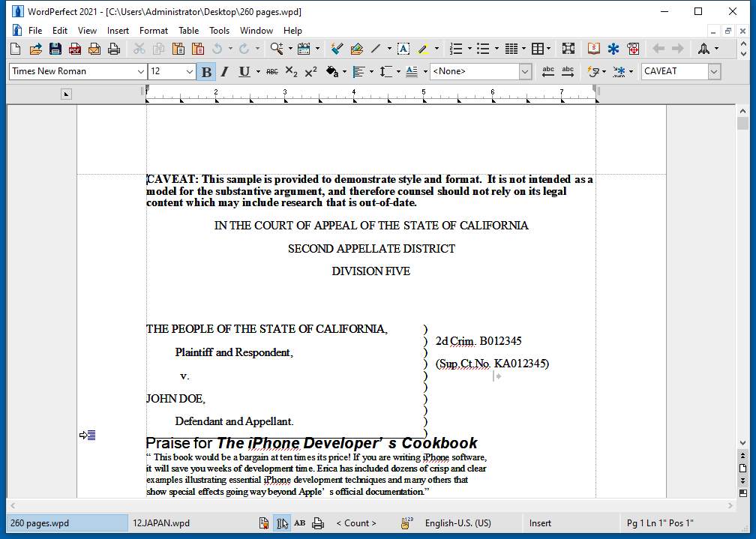This screenshot has width=756, height=539.
Task: Publish the document to PDF
Action: 75,49
